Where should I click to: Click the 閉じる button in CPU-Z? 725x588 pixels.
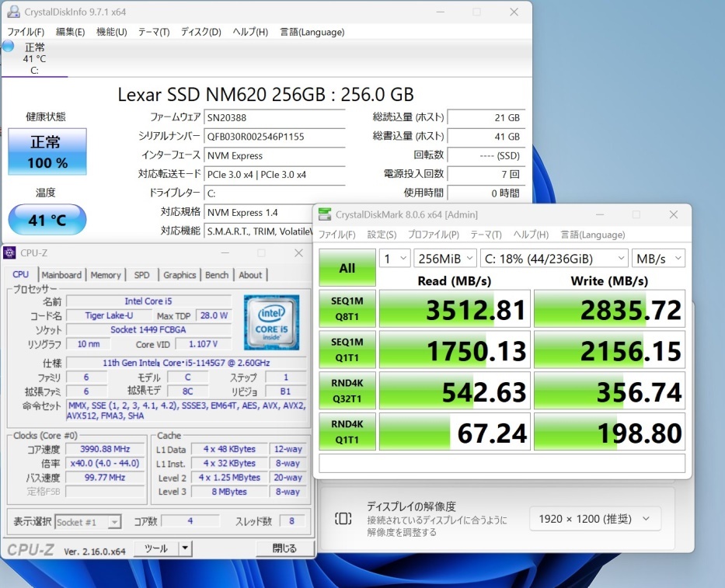284,548
